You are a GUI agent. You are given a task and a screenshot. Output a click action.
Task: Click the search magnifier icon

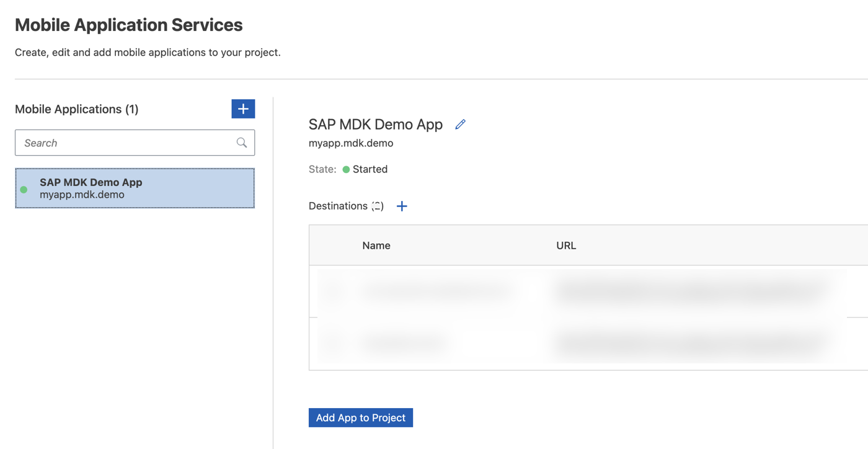click(242, 143)
